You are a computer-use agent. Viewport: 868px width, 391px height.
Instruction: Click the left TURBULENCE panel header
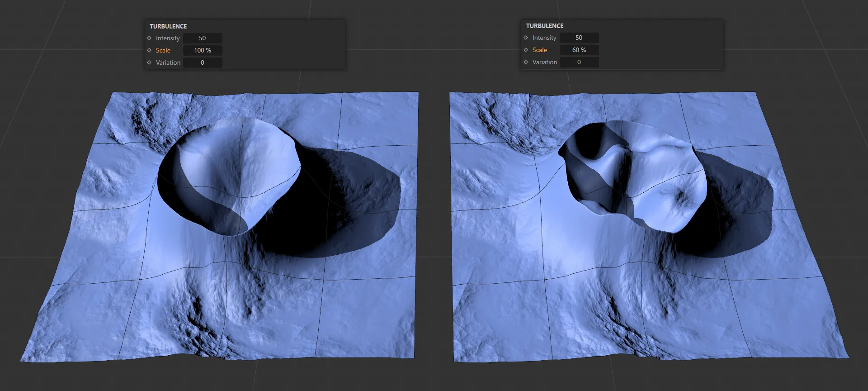tap(168, 26)
